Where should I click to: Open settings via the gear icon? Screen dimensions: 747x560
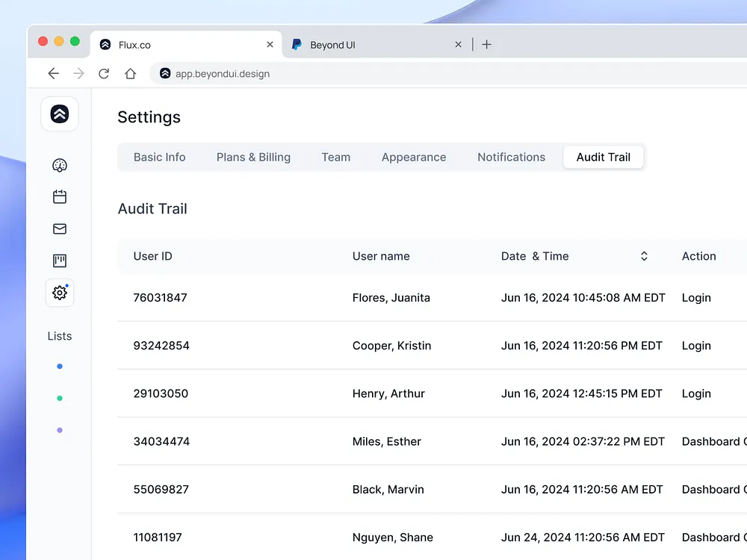(59, 293)
